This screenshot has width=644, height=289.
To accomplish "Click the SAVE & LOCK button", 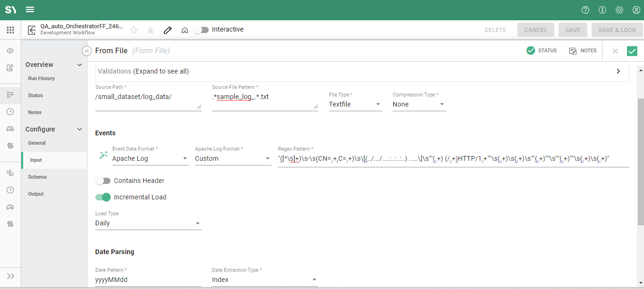I will 617,30.
